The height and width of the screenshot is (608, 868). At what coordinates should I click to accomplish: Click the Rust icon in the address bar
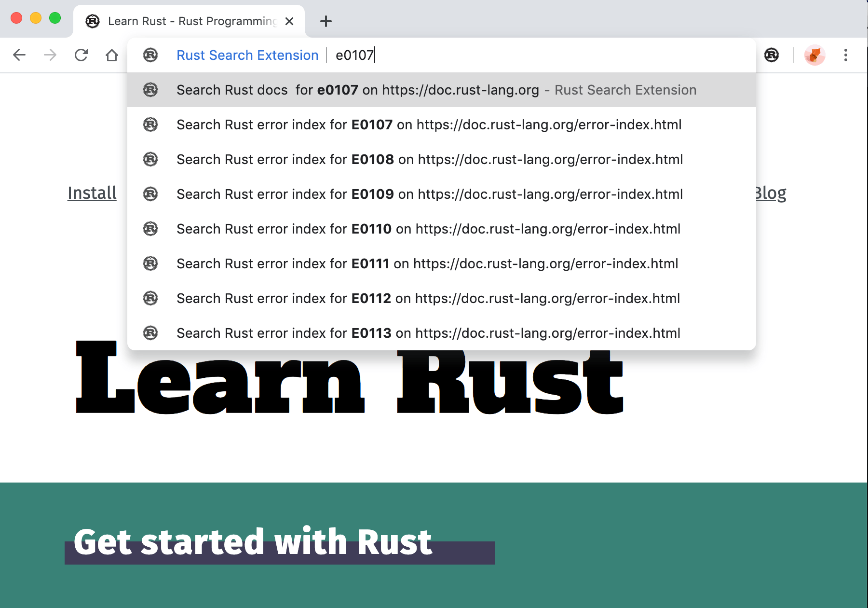150,55
